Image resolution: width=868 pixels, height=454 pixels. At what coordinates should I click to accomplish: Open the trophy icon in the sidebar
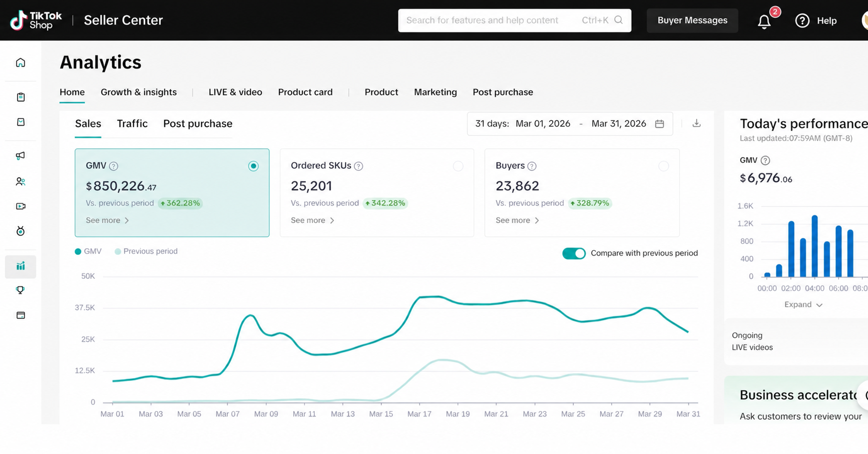(x=21, y=290)
